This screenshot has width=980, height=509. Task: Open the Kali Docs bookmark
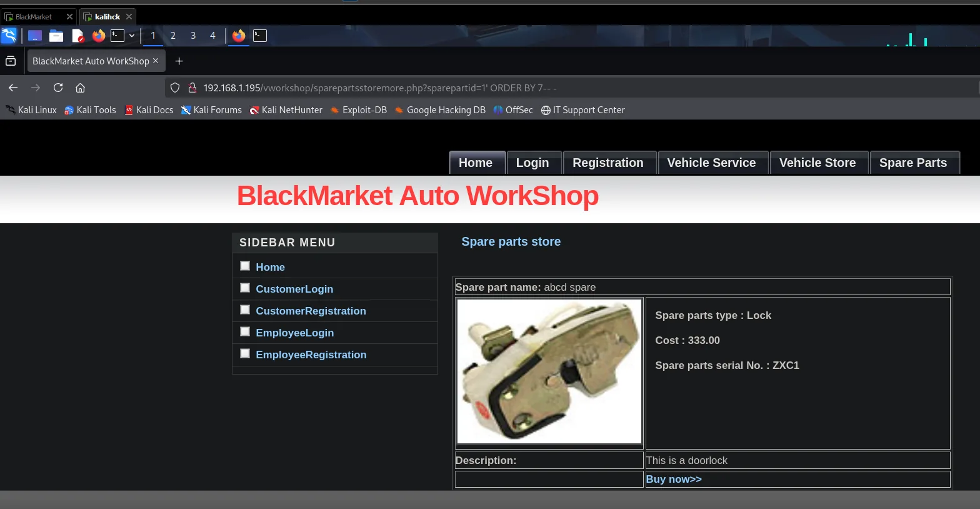[149, 110]
